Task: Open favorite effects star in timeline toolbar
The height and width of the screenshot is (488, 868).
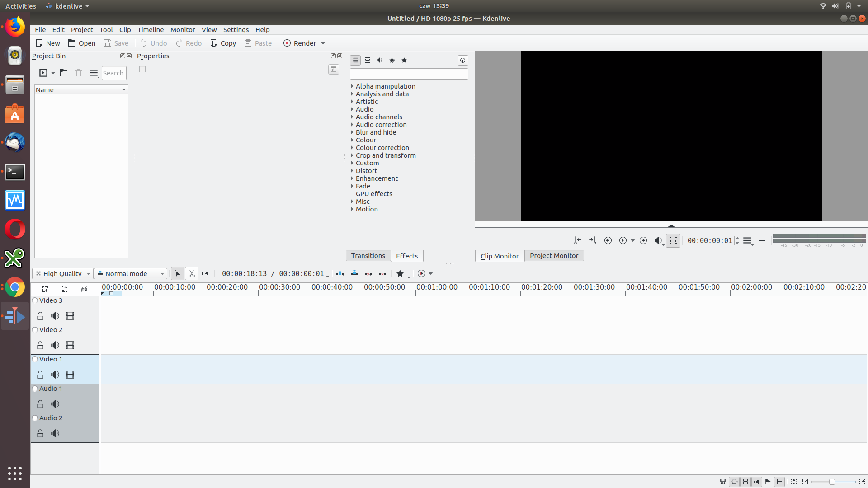Action: click(400, 273)
